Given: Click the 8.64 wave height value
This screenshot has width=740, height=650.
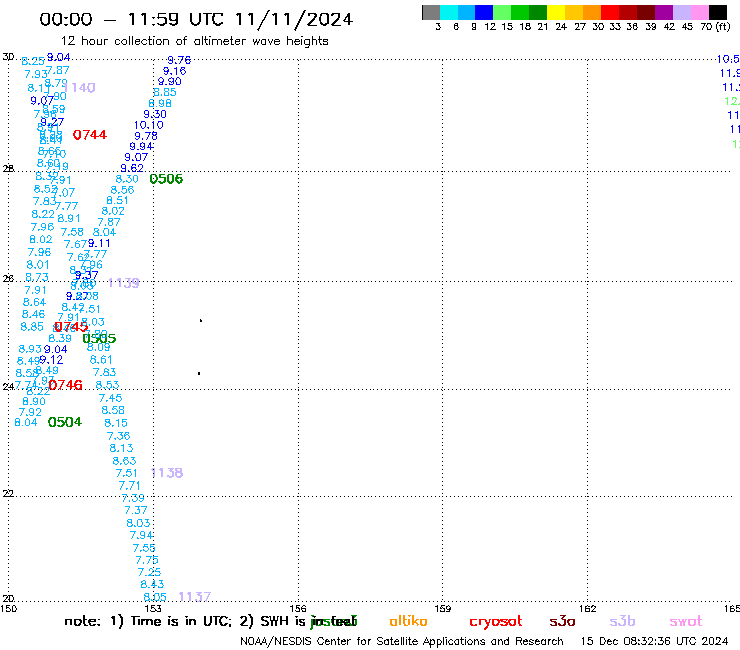Looking at the screenshot, I should coord(34,302).
